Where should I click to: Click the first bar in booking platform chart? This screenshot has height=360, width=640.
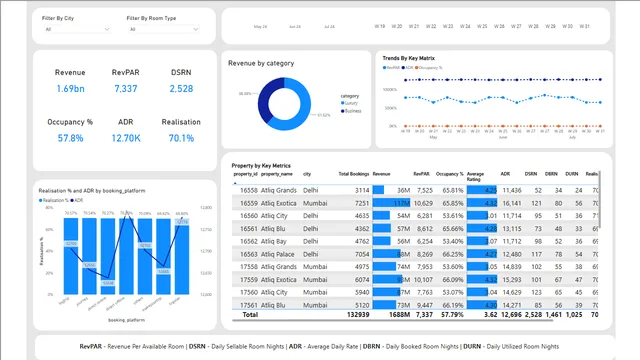(x=71, y=256)
